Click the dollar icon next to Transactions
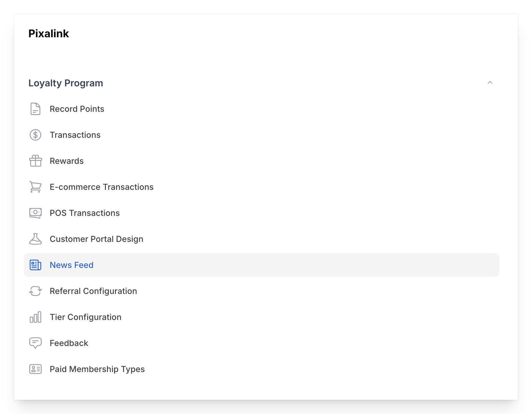Screen dimensions: 532x414 pyautogui.click(x=35, y=135)
